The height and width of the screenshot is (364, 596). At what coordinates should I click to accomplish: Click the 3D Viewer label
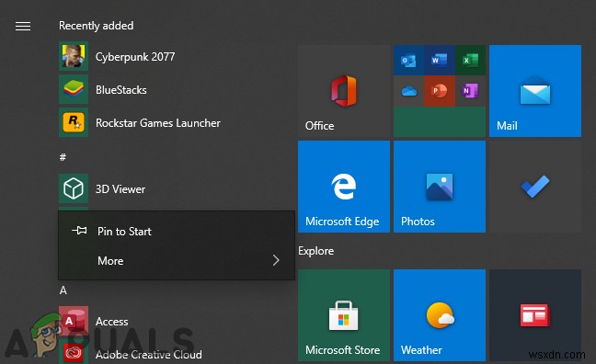point(120,188)
